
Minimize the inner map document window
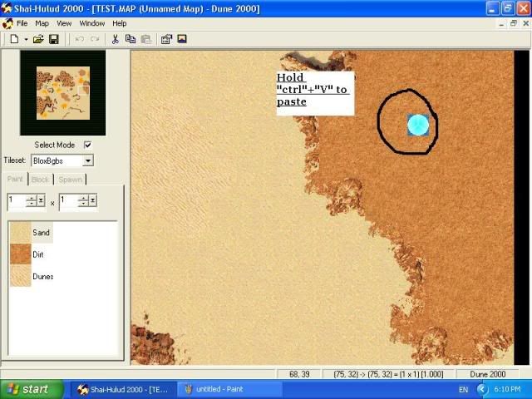tap(501, 23)
